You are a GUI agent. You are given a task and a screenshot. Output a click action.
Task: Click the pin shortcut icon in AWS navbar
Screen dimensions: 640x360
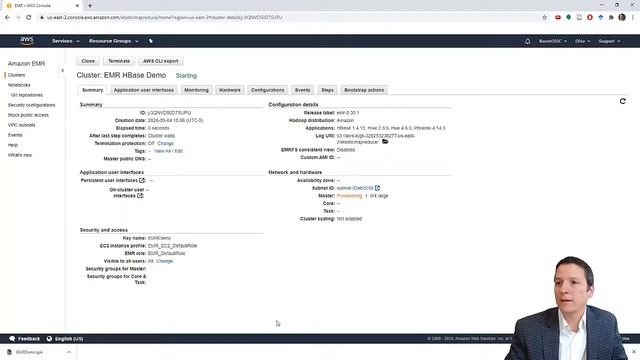tap(151, 41)
